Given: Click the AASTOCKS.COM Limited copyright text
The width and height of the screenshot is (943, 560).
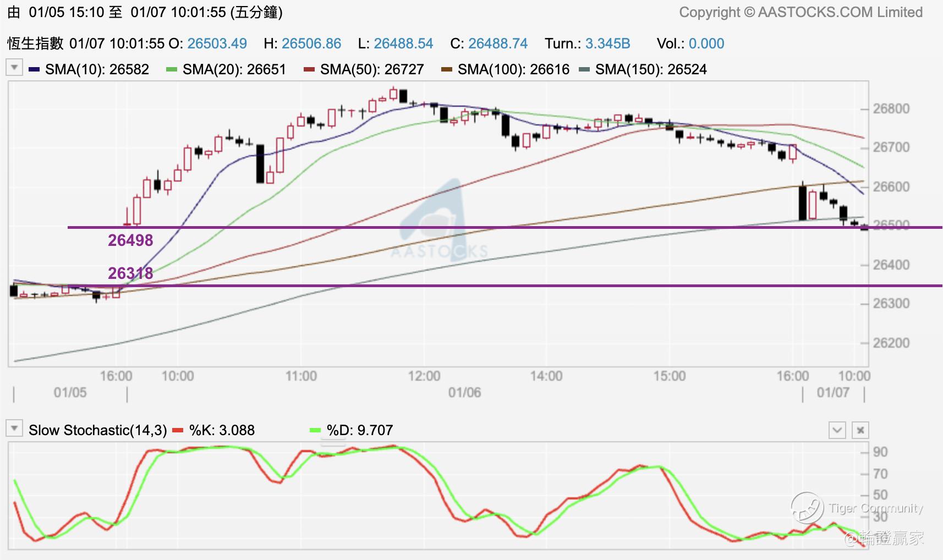Looking at the screenshot, I should coord(801,12).
